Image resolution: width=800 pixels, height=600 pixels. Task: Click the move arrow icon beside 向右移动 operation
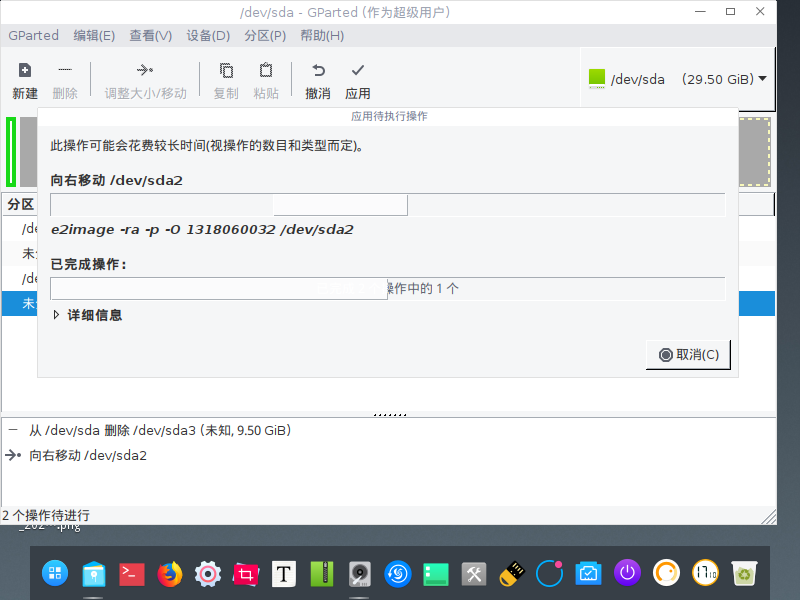click(13, 455)
